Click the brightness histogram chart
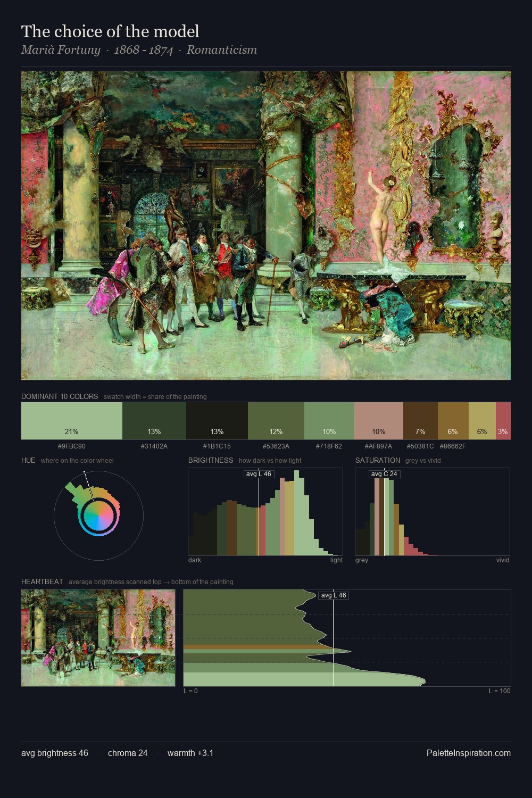This screenshot has width=532, height=798. click(x=265, y=512)
